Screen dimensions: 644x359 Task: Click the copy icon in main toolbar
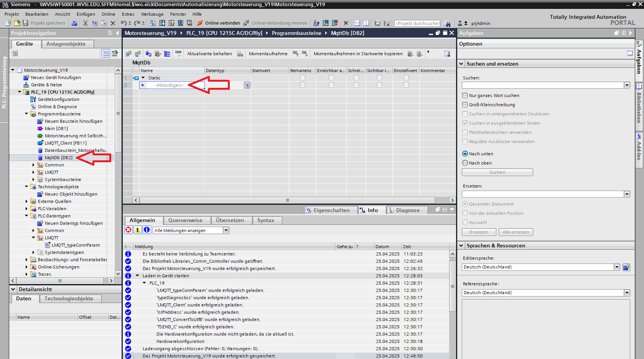click(94, 23)
